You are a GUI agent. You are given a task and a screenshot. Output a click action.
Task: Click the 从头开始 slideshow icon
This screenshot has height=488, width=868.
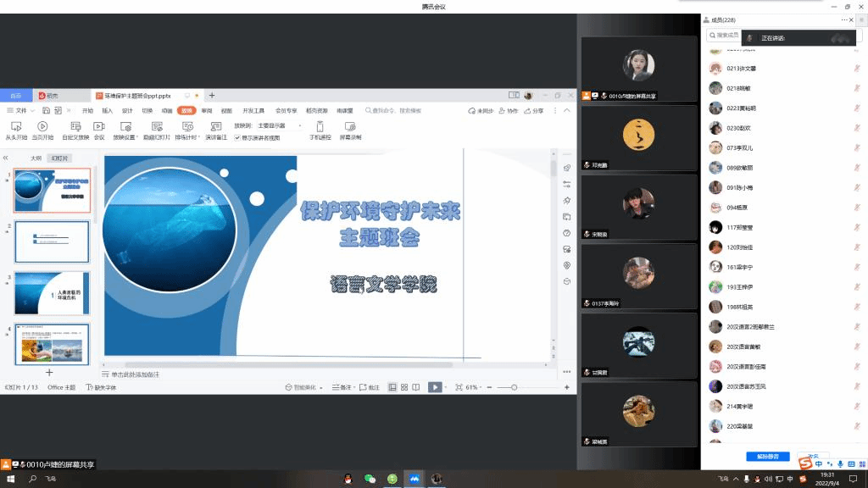(x=16, y=126)
